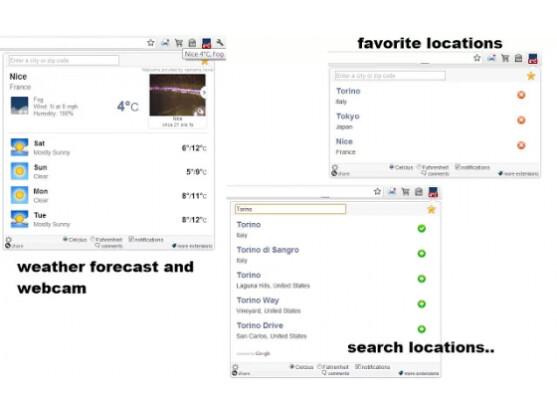Click city or zip field in favorite locations popup
The width and height of the screenshot is (557, 418).
click(x=390, y=76)
